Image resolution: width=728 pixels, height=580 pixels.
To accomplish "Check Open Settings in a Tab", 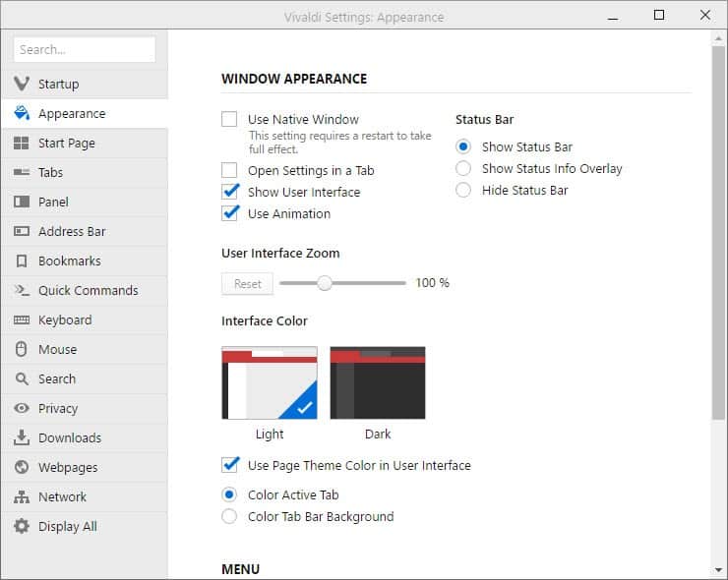I will click(x=229, y=170).
